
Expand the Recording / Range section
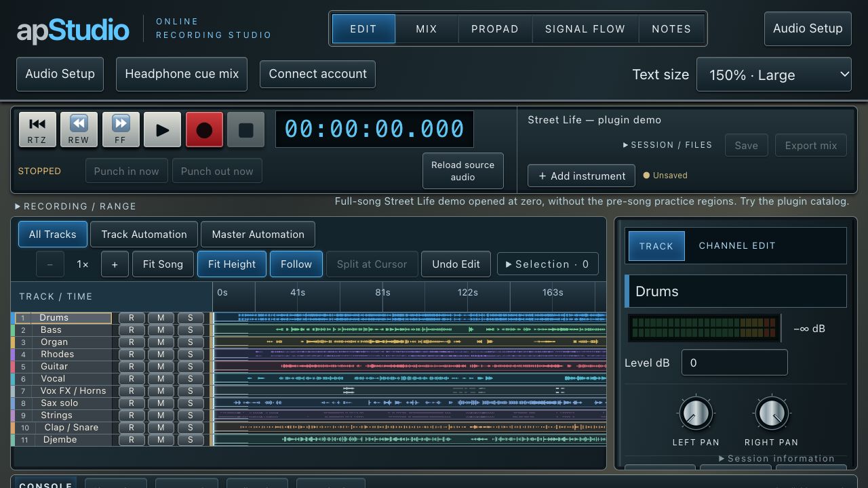pyautogui.click(x=75, y=206)
